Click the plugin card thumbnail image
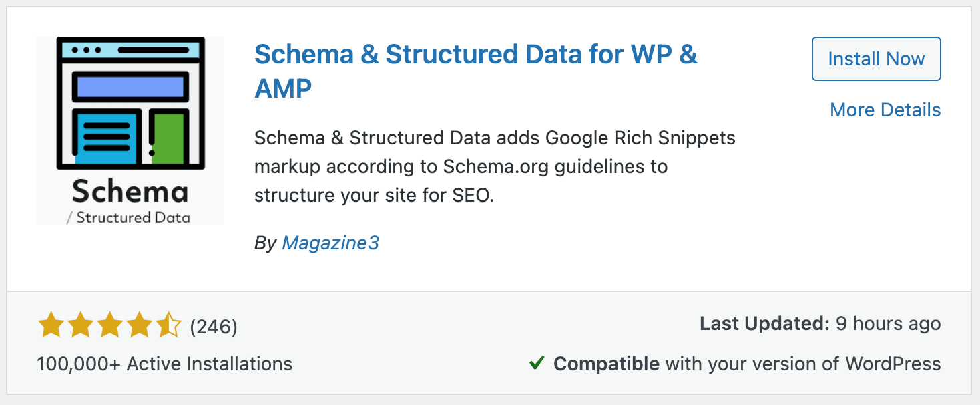This screenshot has height=405, width=980. click(130, 130)
